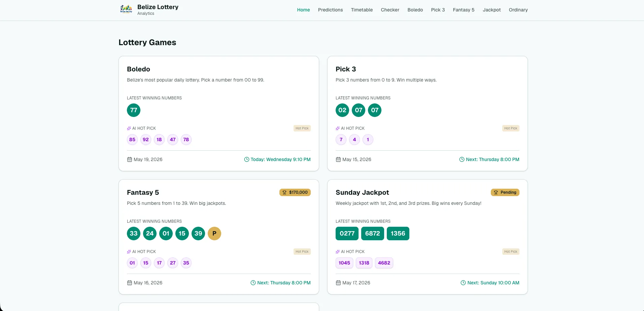
Task: Click Fantasy 5 winning ball 24
Action: tap(150, 234)
